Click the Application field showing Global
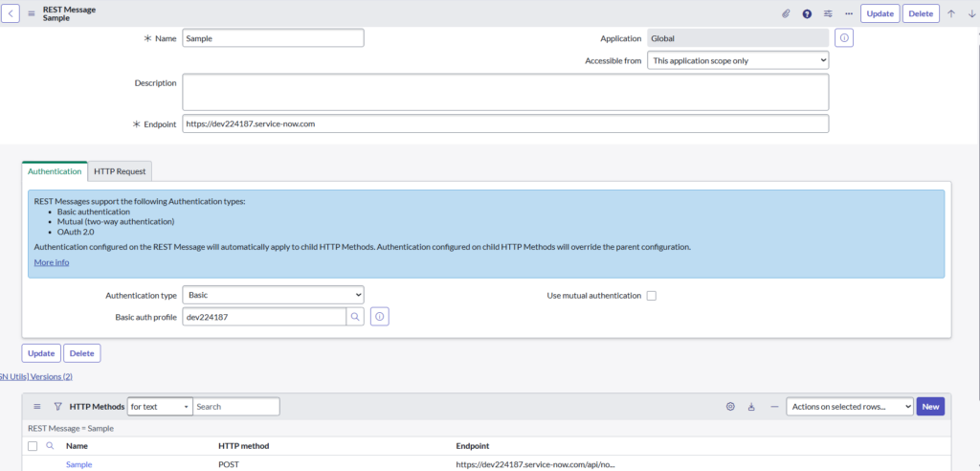 coord(738,38)
